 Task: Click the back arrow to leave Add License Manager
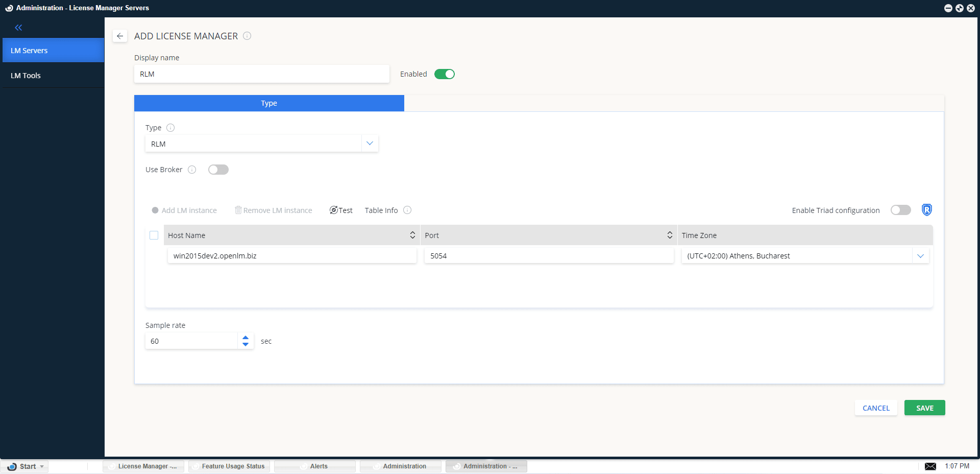[120, 36]
